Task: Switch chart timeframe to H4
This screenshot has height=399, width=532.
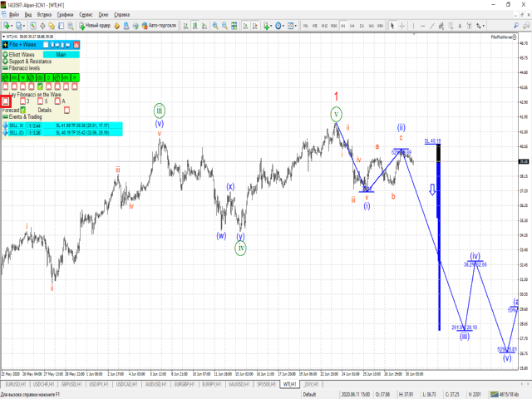Action: 352,26
